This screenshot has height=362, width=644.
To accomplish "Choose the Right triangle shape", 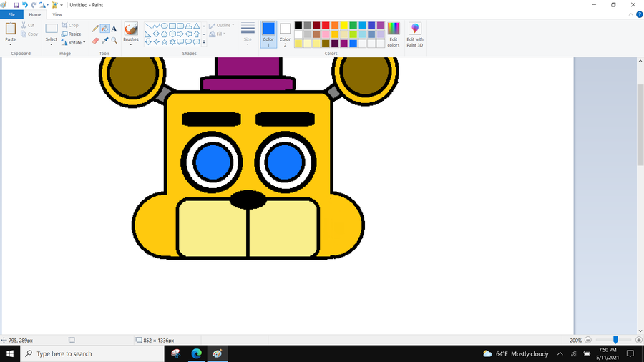I will tap(148, 34).
